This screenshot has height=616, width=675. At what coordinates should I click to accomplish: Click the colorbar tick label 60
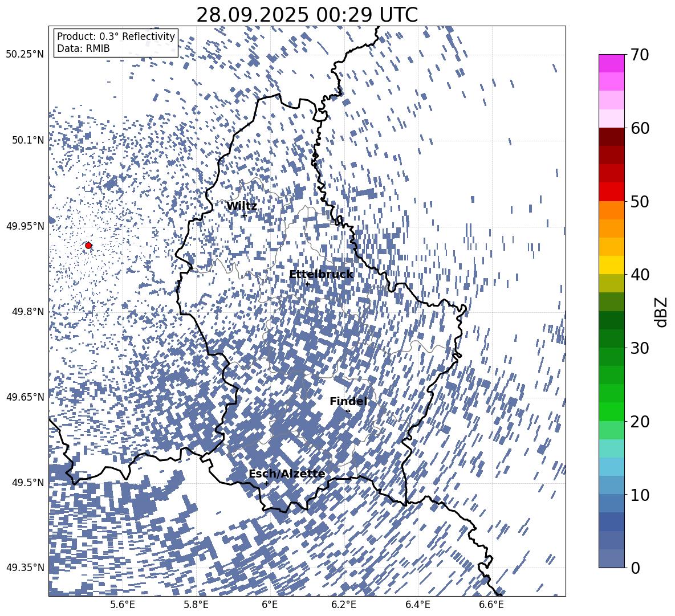(640, 128)
